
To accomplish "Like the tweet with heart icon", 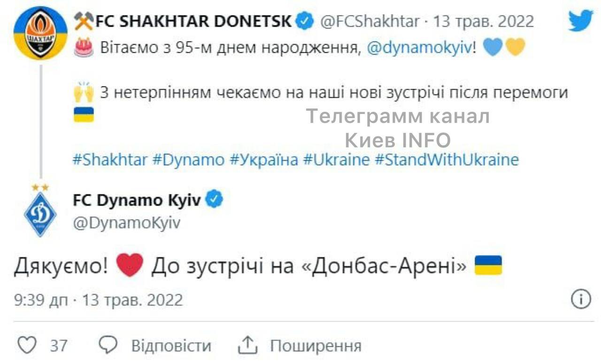I will [x=27, y=346].
